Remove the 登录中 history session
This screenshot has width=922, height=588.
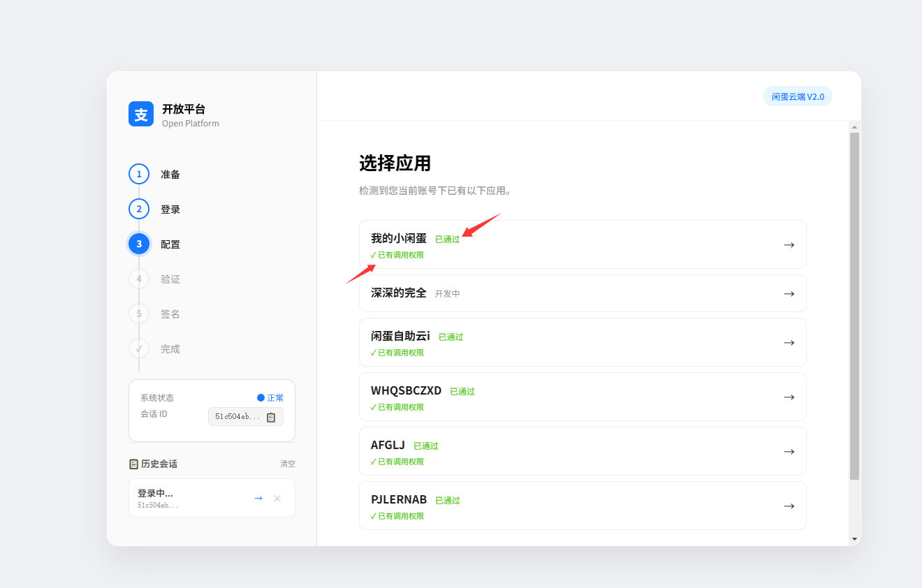[277, 498]
